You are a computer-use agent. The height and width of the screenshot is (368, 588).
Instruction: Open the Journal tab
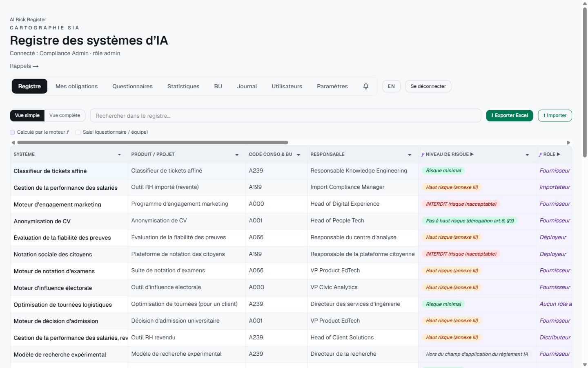(x=247, y=86)
